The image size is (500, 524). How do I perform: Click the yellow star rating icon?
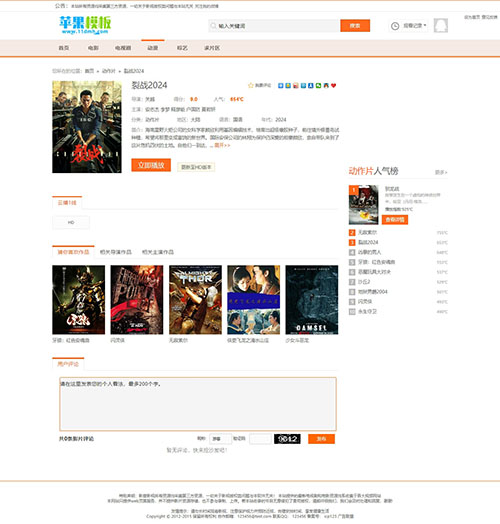[x=251, y=86]
